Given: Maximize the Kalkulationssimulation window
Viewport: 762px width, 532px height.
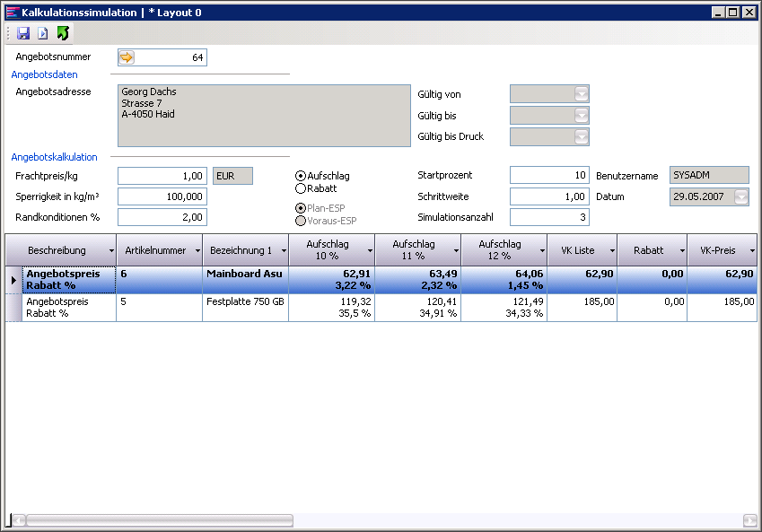Looking at the screenshot, I should coord(733,12).
